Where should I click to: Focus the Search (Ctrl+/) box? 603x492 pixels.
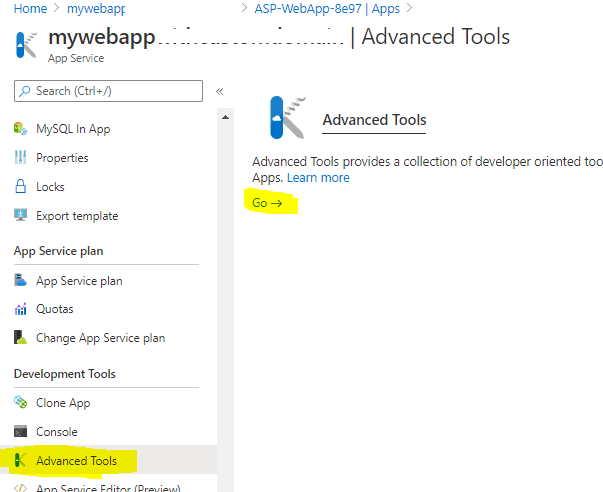coord(108,91)
